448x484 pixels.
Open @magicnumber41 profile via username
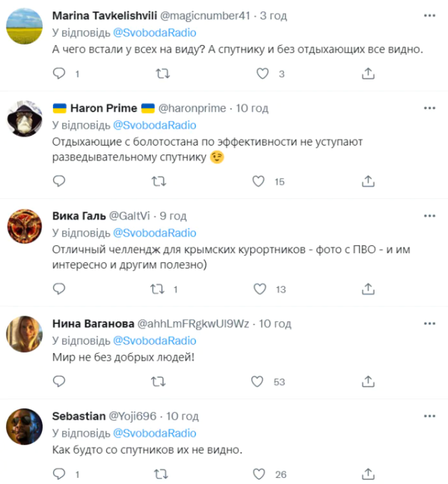pyautogui.click(x=206, y=16)
